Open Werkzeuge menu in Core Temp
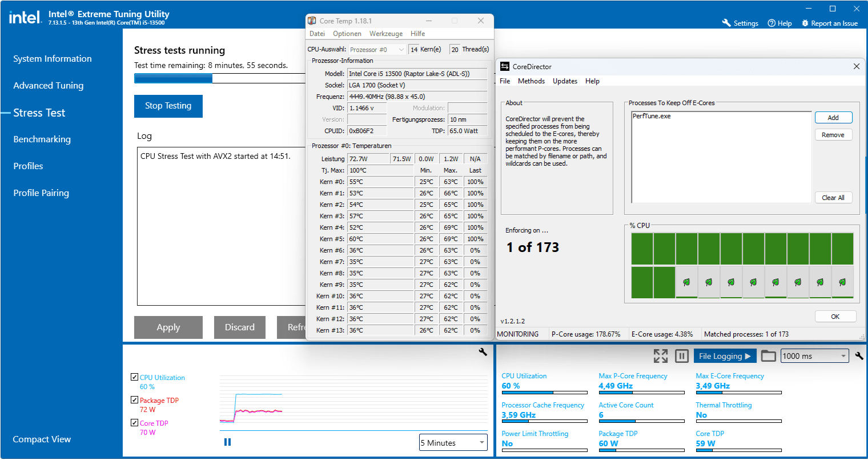868x460 pixels. pos(386,34)
